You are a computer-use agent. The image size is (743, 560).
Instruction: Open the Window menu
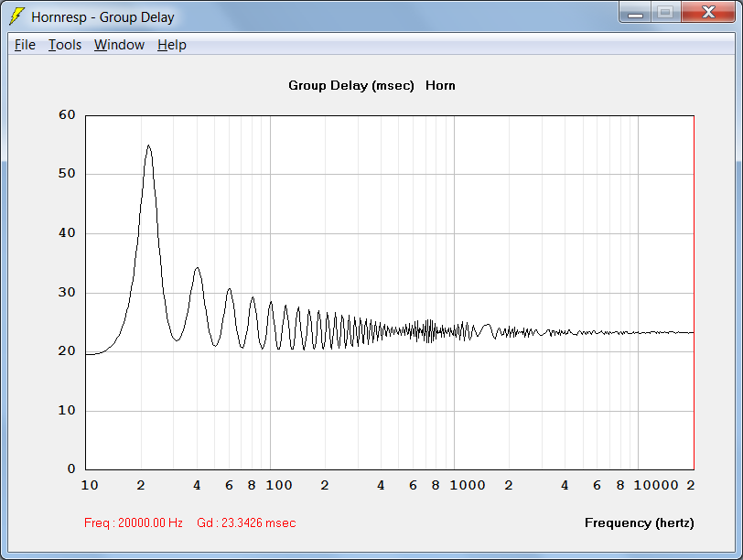[x=119, y=45]
